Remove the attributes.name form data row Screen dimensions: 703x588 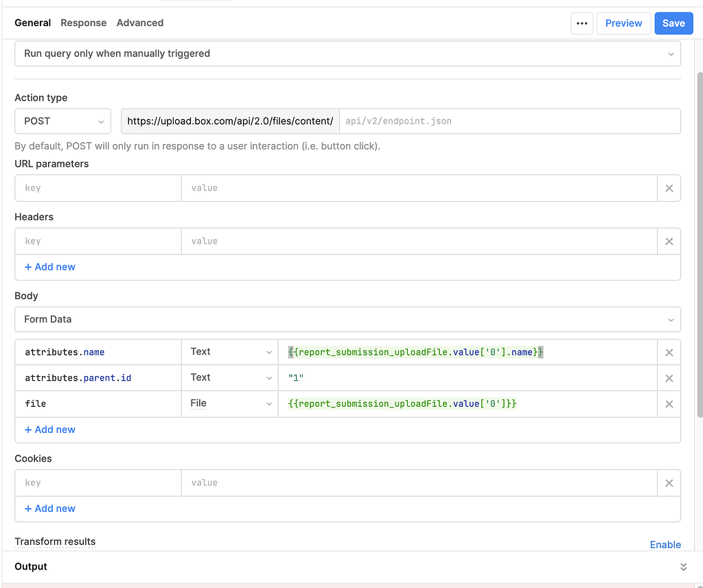pyautogui.click(x=669, y=352)
